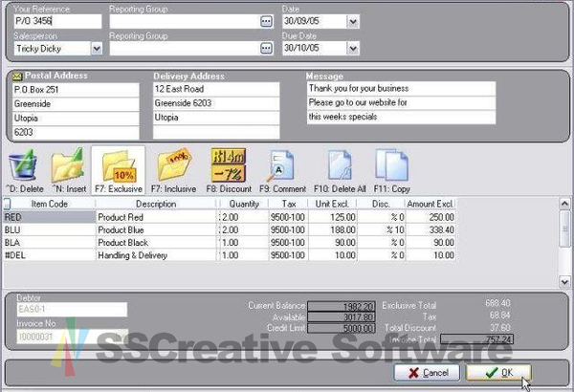Click the % 10 discount cell
This screenshot has width=574, height=392.
click(x=381, y=230)
